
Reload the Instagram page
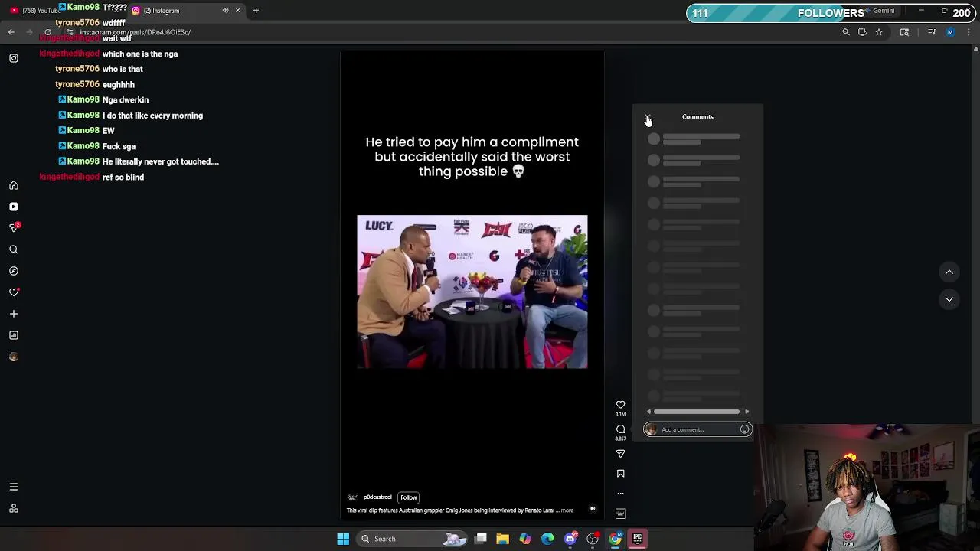(x=47, y=32)
